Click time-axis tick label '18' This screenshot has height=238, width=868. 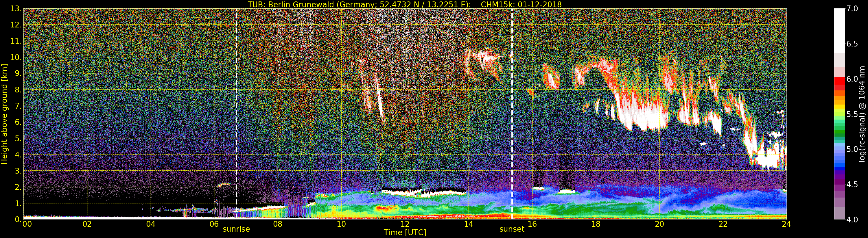click(x=596, y=224)
